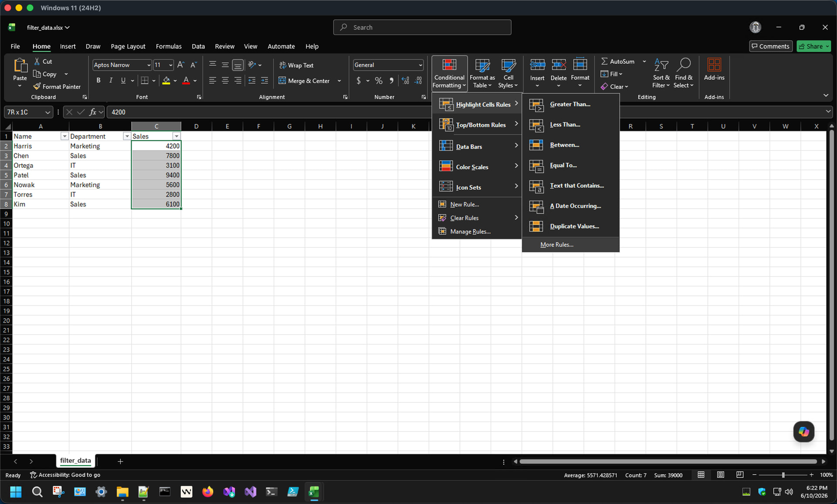837x504 pixels.
Task: Open the Department column filter dropdown
Action: [x=127, y=136]
